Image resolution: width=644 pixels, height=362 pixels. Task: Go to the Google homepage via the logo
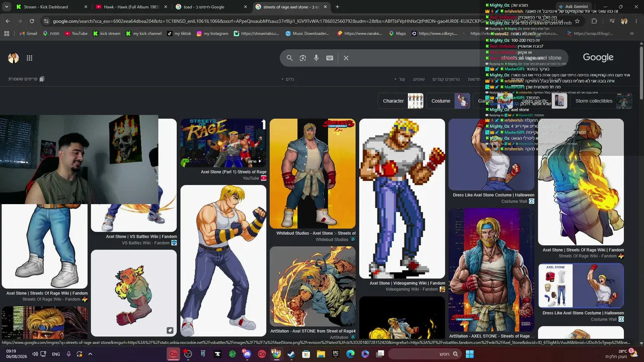[x=598, y=57]
